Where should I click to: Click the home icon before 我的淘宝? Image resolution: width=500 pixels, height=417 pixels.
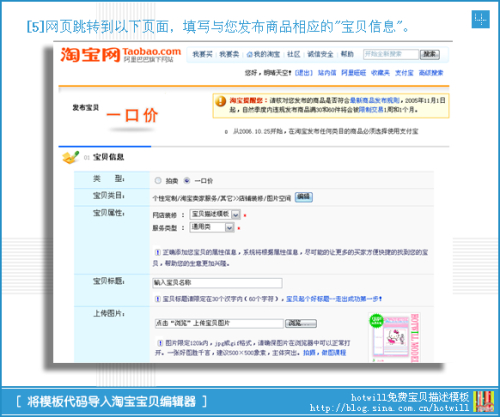[249, 54]
